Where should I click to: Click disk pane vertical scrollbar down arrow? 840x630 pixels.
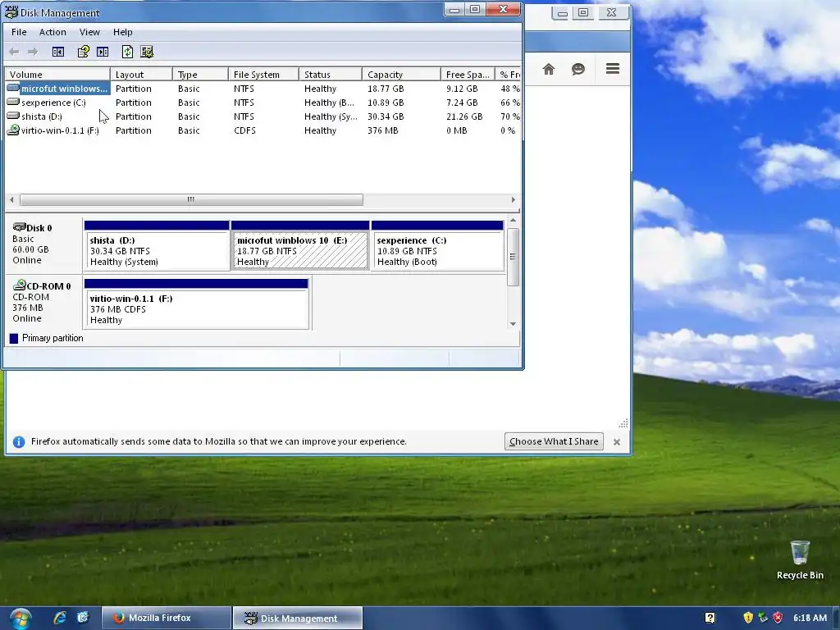(x=514, y=323)
